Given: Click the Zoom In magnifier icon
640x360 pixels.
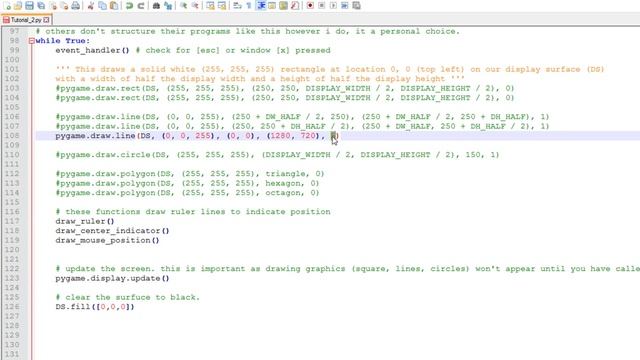Looking at the screenshot, I should (x=183, y=6).
